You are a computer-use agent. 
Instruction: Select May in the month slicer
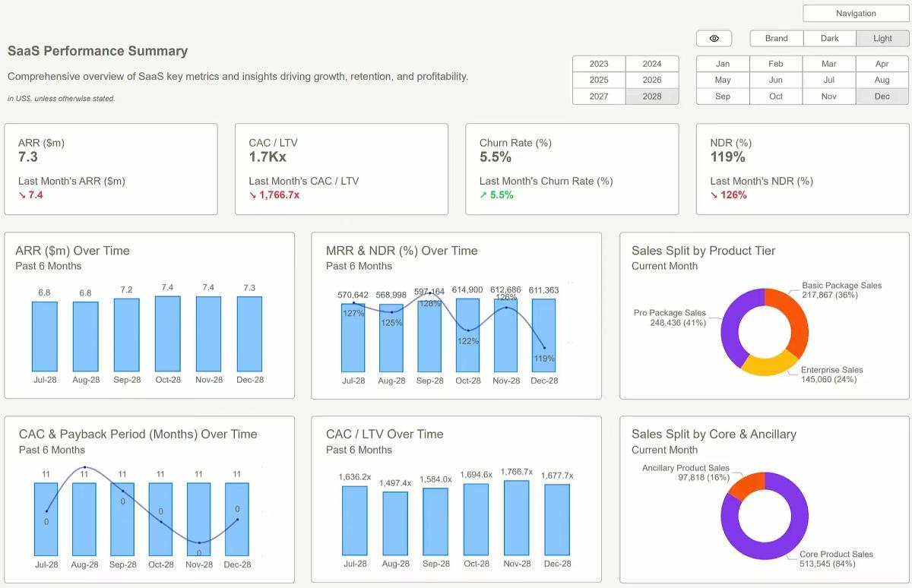coord(723,80)
